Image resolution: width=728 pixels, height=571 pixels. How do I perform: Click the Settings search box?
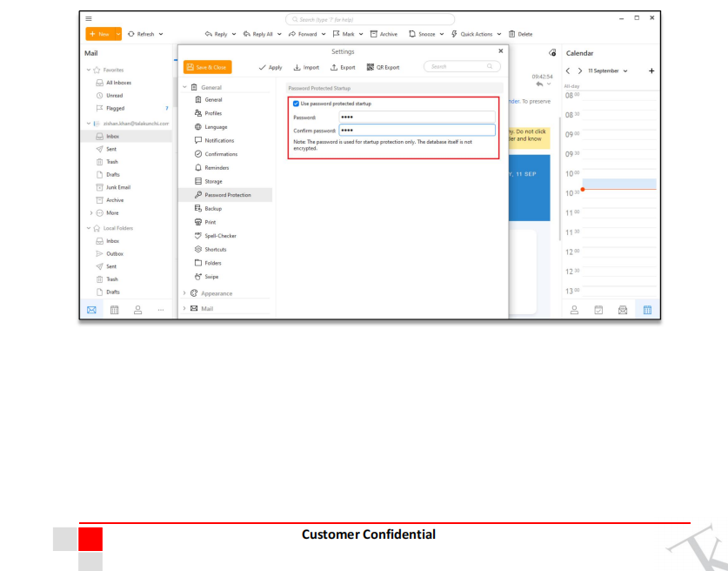click(461, 67)
